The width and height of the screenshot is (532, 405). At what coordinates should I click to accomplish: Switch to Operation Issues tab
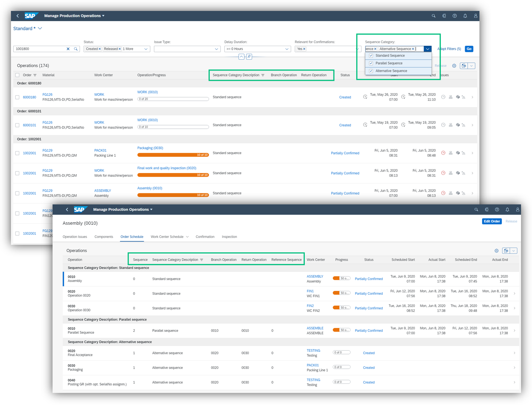click(75, 237)
